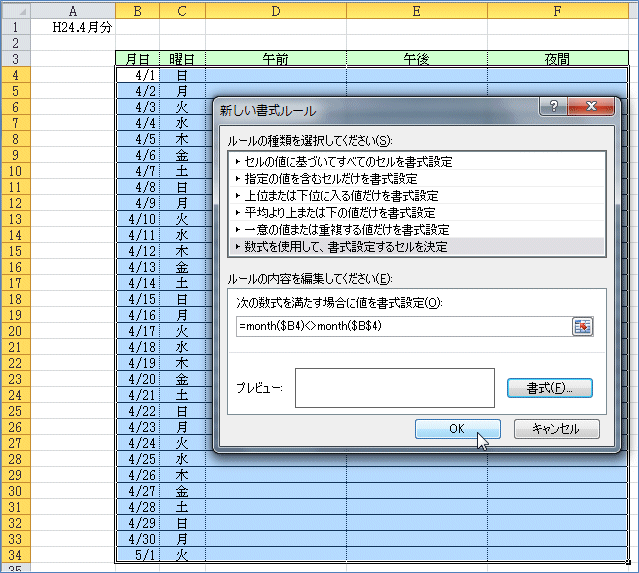Screen dimensions: 639x573
Task: Select rule type 数式を使用して、書式設定するセルを決定
Action: pyautogui.click(x=417, y=247)
